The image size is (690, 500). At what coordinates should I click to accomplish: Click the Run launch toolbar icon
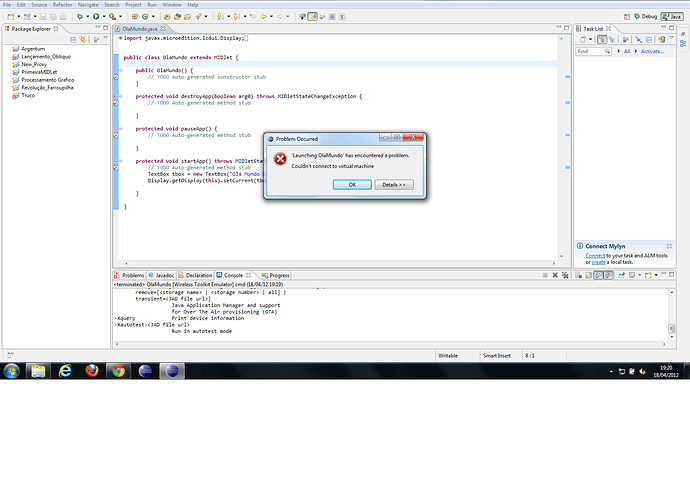coord(95,17)
